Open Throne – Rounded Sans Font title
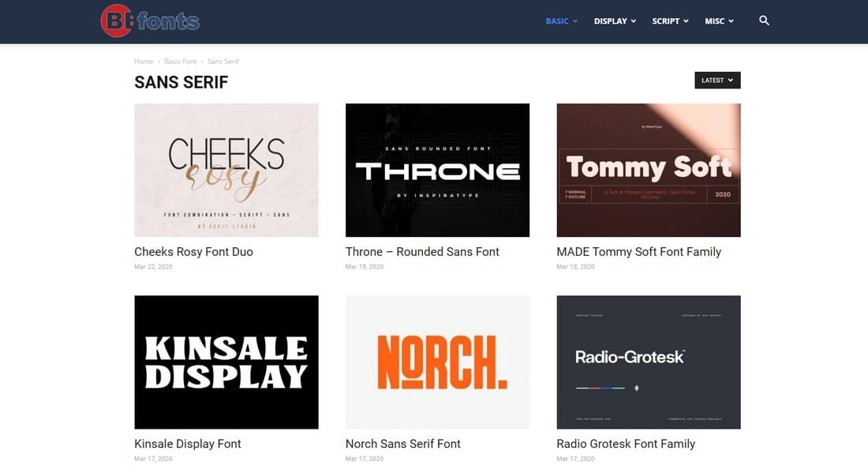 [x=422, y=252]
